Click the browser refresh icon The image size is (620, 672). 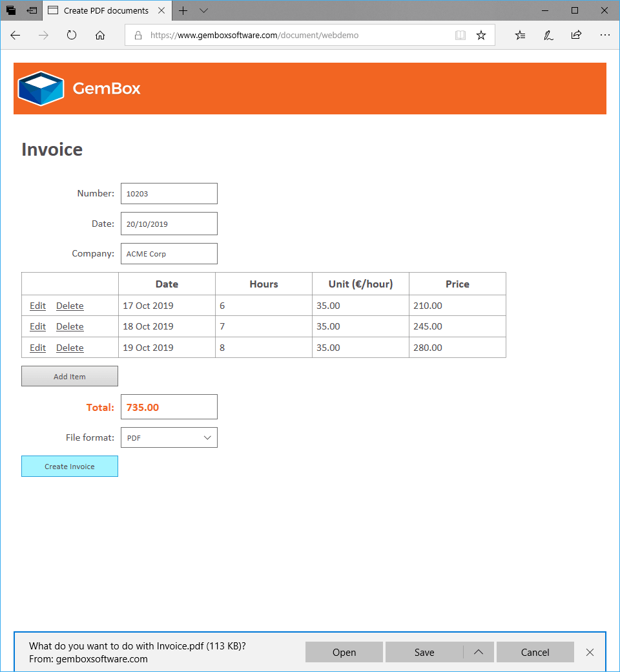(x=72, y=36)
